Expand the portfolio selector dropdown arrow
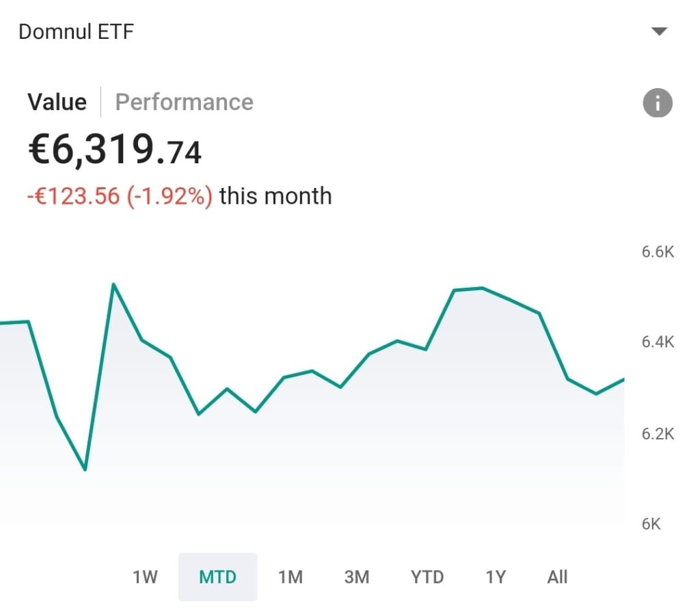 pyautogui.click(x=659, y=31)
